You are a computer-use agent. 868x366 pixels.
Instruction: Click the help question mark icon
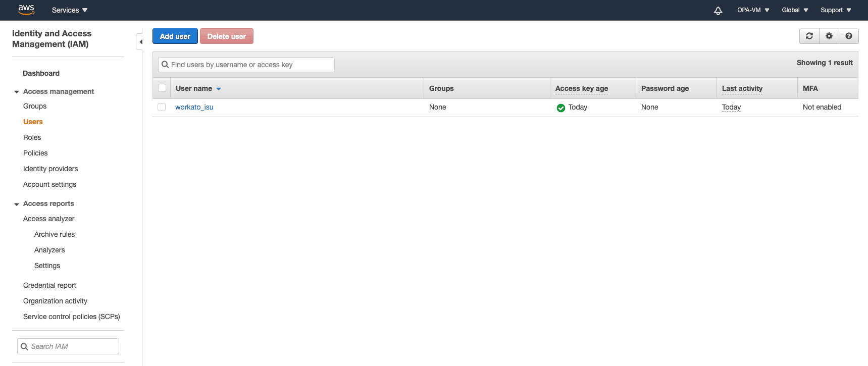[x=848, y=36]
